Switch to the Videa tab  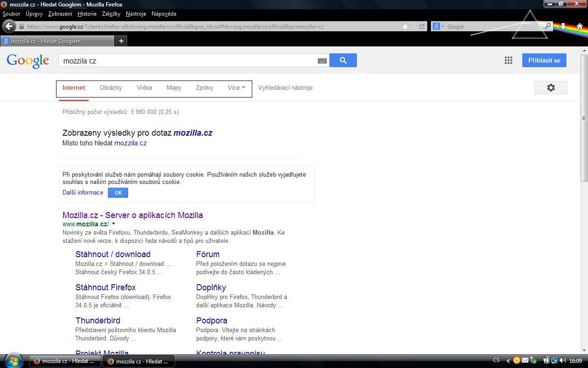144,87
